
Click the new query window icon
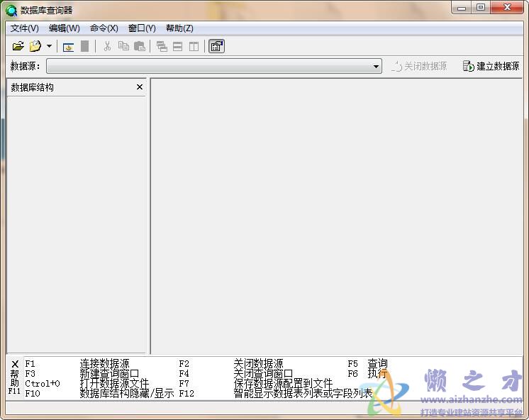tap(69, 47)
